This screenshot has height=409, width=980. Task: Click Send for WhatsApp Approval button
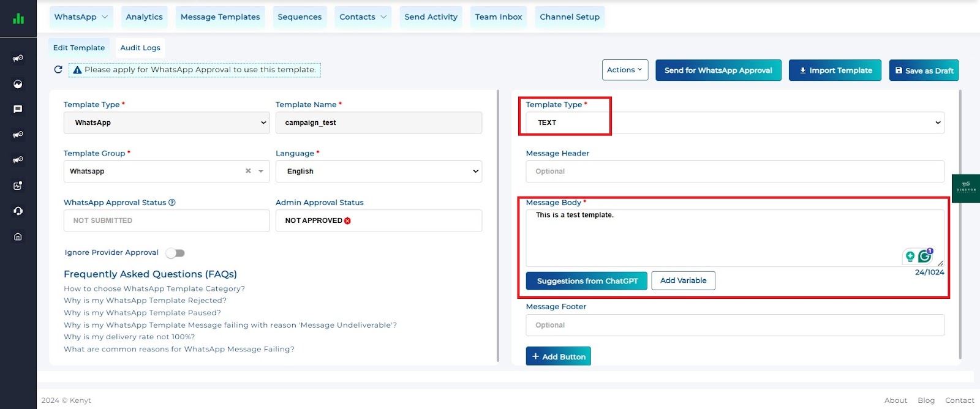(x=718, y=70)
